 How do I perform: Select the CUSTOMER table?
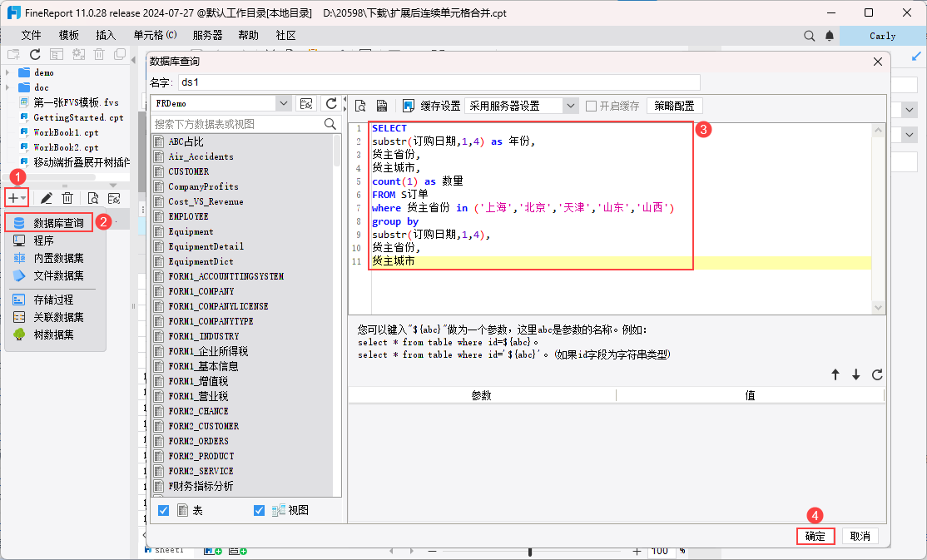pyautogui.click(x=189, y=171)
